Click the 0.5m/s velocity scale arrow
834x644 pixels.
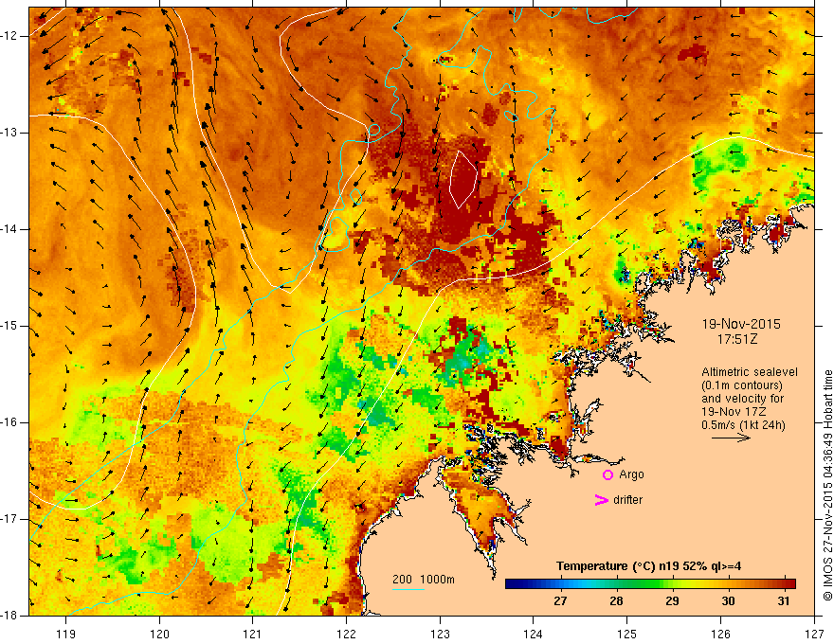731,438
